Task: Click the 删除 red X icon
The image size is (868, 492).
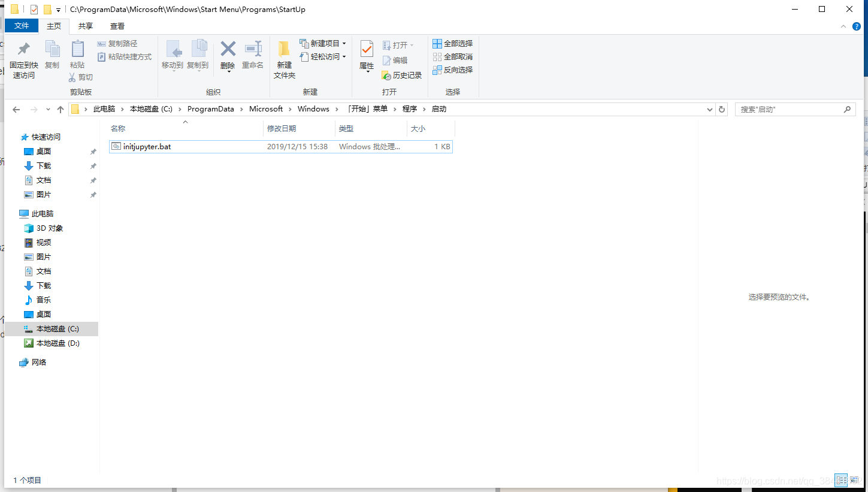Action: (x=228, y=49)
